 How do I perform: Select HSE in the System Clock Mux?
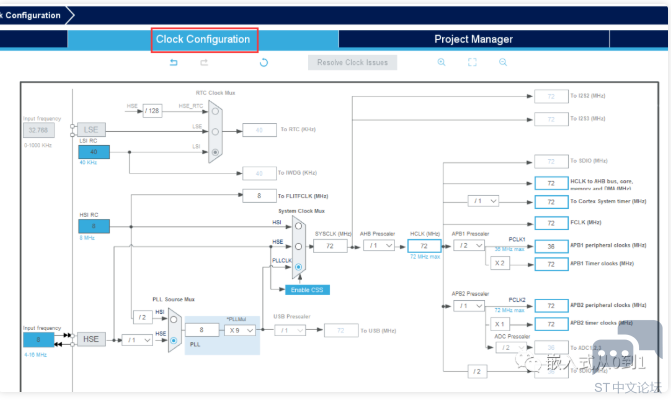[298, 246]
